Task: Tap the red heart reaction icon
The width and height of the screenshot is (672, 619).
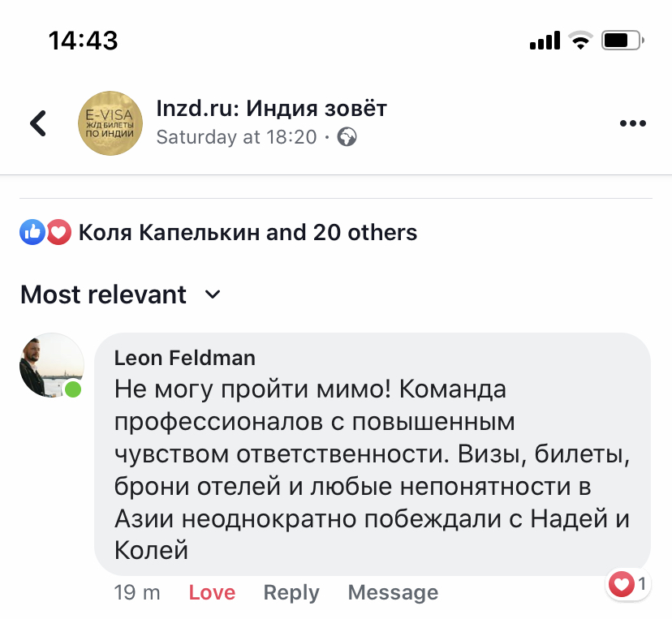Action: (58, 233)
